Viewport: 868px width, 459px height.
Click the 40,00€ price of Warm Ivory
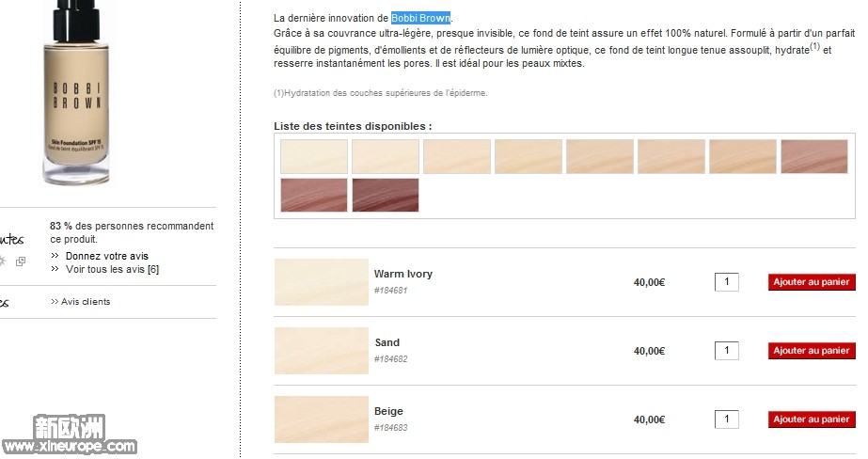649,282
